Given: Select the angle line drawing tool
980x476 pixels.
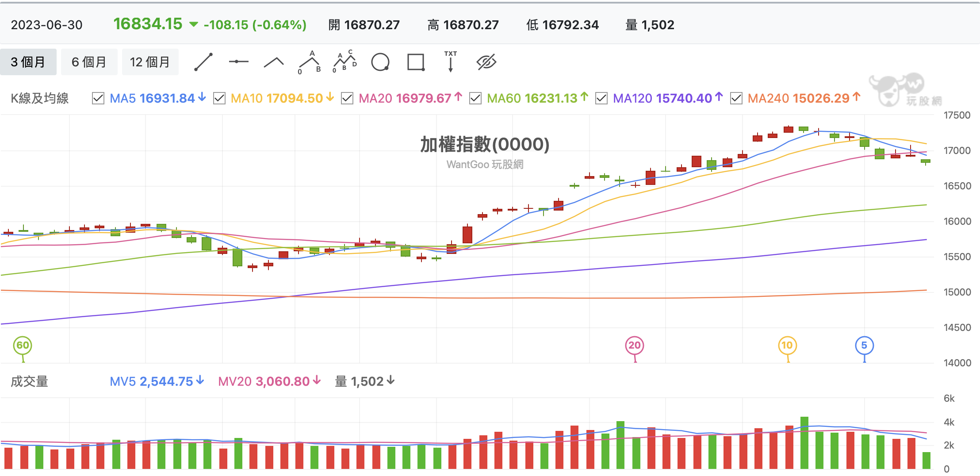Looking at the screenshot, I should pyautogui.click(x=274, y=62).
